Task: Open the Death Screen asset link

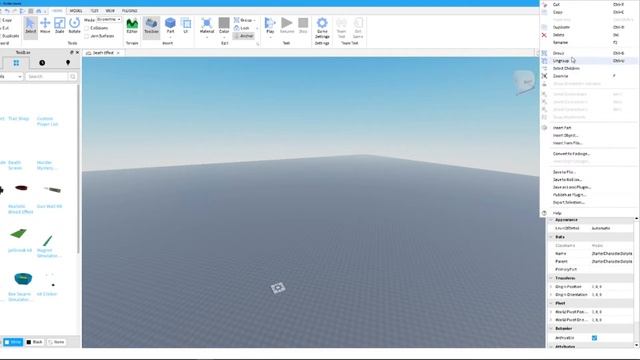Action: [15, 165]
